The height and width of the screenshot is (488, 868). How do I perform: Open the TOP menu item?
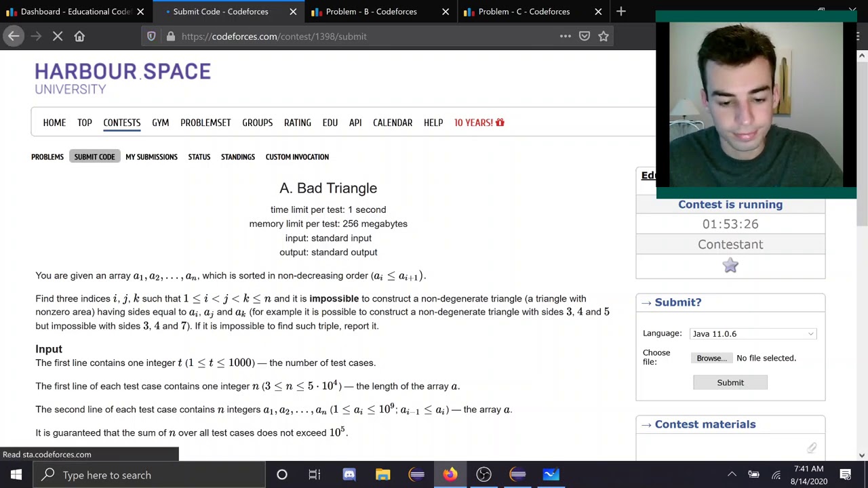pos(85,123)
